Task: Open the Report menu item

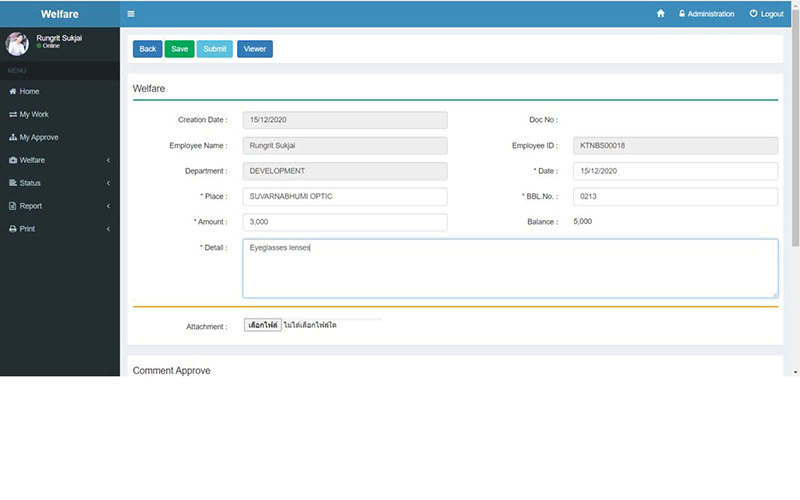Action: pyautogui.click(x=60, y=206)
